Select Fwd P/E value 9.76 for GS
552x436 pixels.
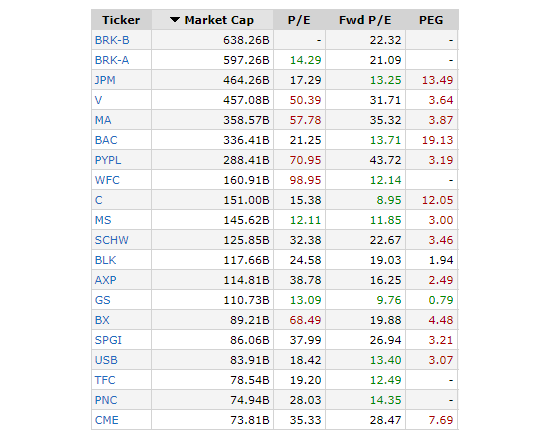pyautogui.click(x=389, y=300)
